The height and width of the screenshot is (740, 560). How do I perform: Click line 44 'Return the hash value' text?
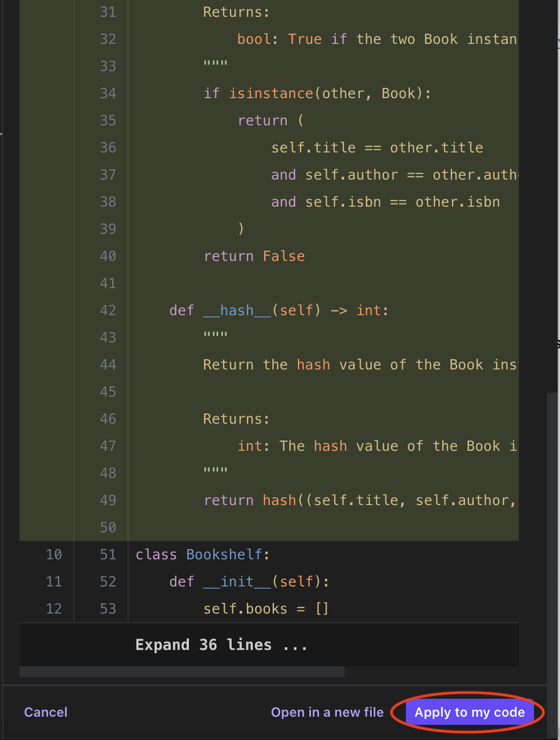(288, 365)
